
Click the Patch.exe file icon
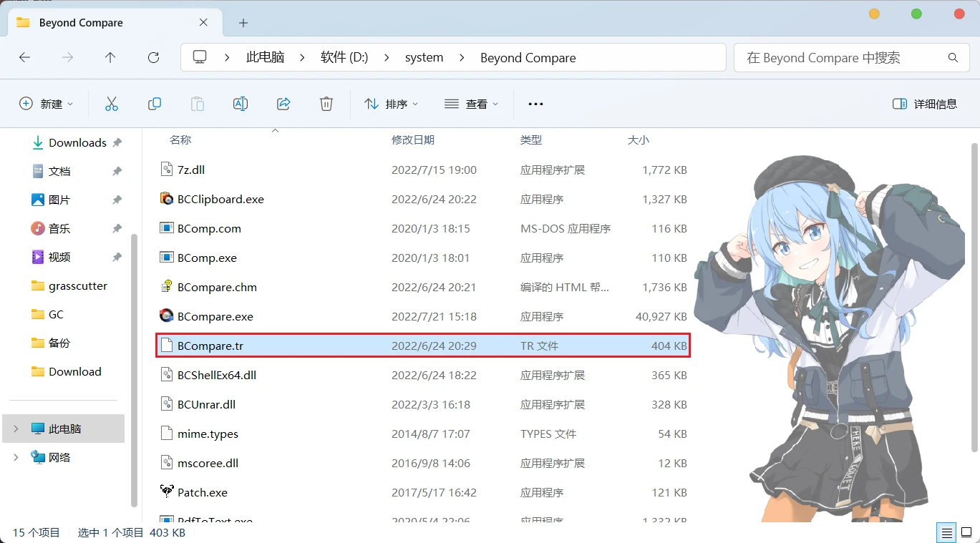pyautogui.click(x=166, y=492)
